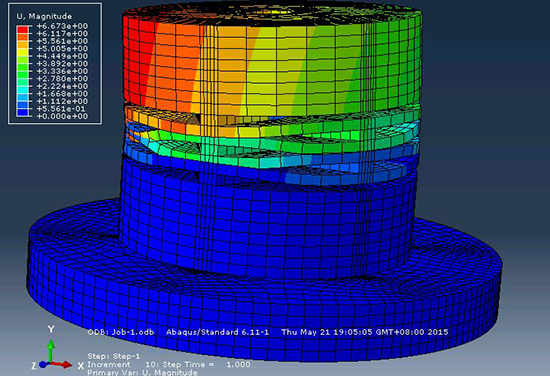This screenshot has height=376, width=550.
Task: Select the dark blue bottom legend swatch
Action: 22,112
